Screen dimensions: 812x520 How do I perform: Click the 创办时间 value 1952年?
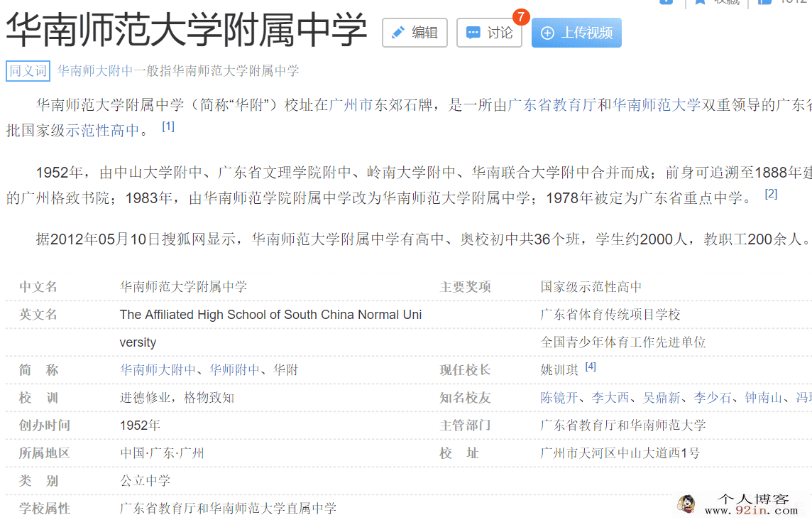(x=140, y=426)
